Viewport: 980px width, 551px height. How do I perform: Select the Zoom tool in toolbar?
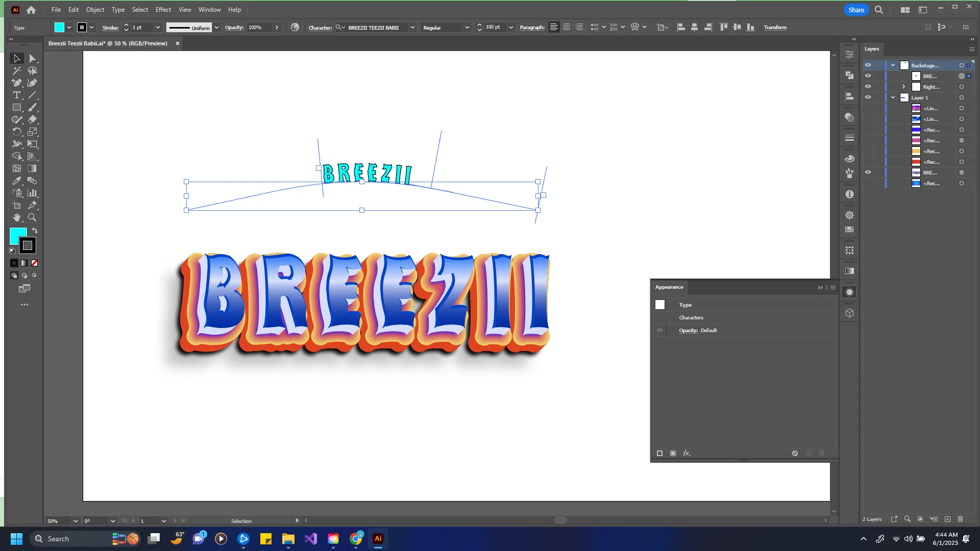pyautogui.click(x=32, y=217)
